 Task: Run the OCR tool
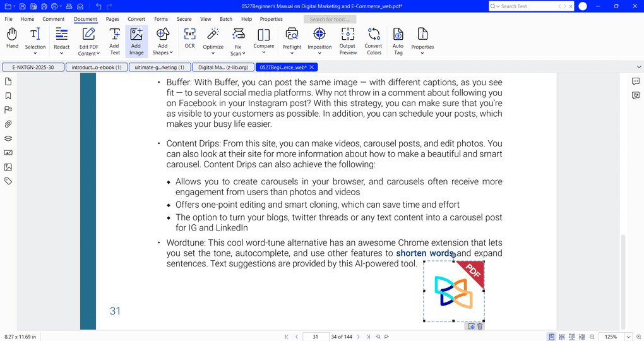190,39
